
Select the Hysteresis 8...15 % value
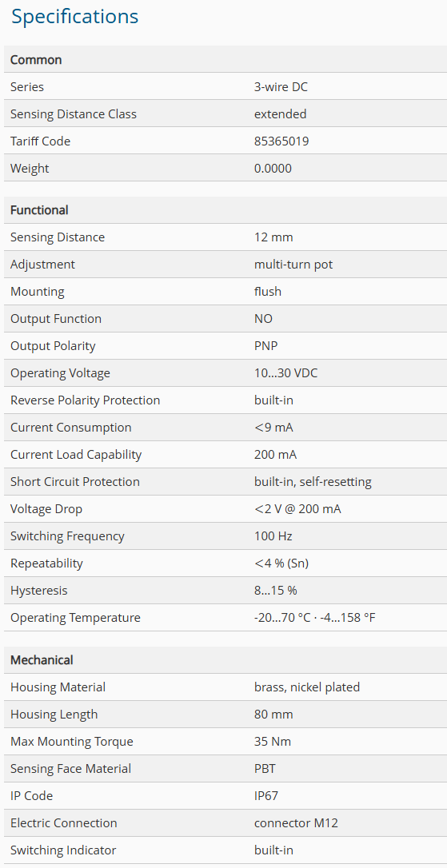pyautogui.click(x=275, y=590)
